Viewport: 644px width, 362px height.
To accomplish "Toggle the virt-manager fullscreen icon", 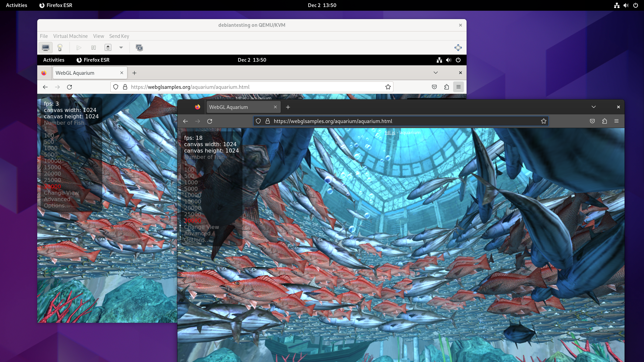I will pos(458,48).
